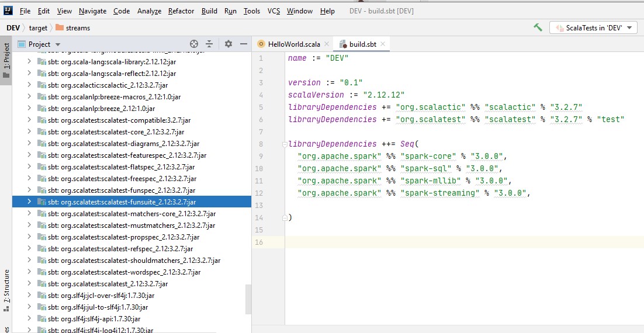Click the target breadcrumb in navigation bar
644x333 pixels.
tap(38, 28)
